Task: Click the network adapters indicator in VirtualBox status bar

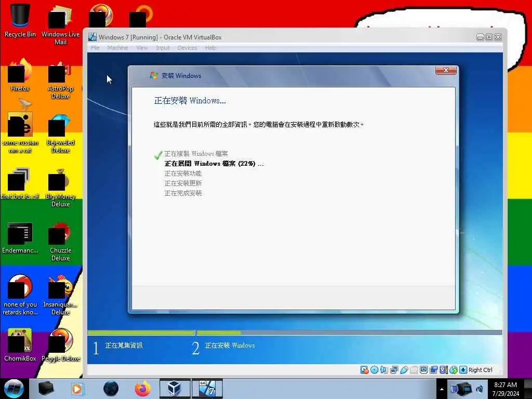Action: click(x=394, y=370)
